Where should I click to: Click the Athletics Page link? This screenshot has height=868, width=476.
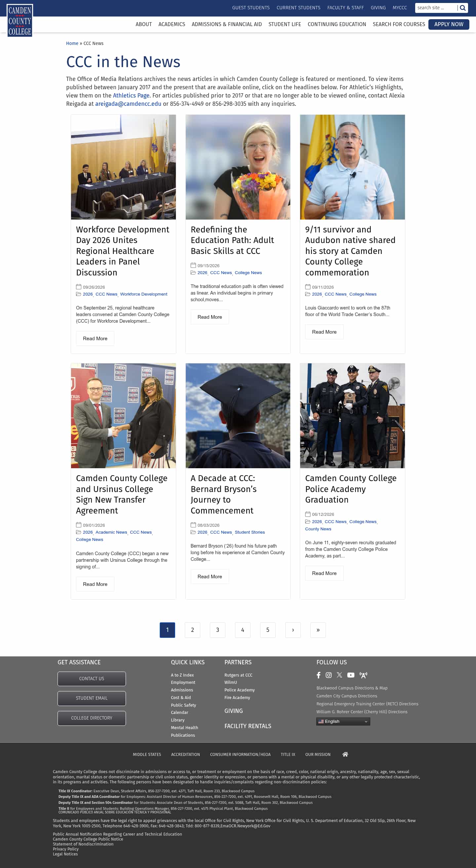pyautogui.click(x=131, y=95)
